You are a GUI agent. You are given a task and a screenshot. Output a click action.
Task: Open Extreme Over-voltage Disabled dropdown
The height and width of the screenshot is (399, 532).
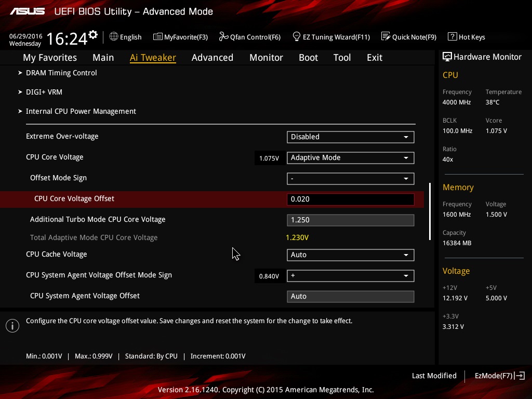click(351, 137)
